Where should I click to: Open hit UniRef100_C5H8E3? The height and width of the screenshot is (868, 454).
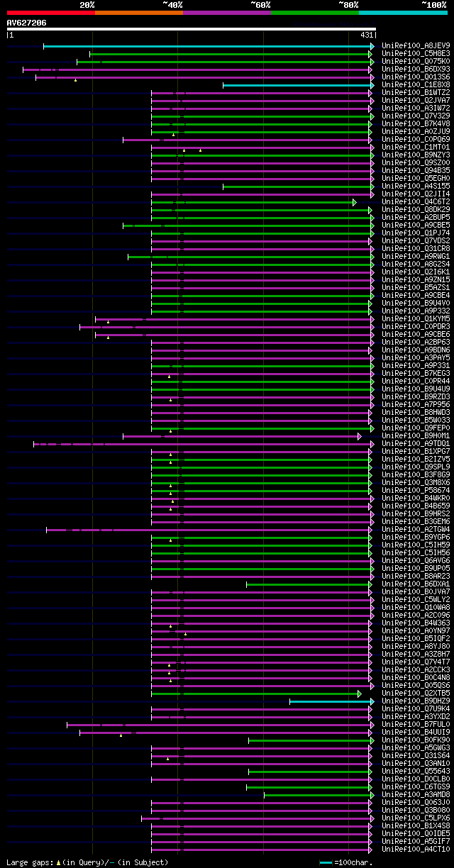tap(416, 54)
